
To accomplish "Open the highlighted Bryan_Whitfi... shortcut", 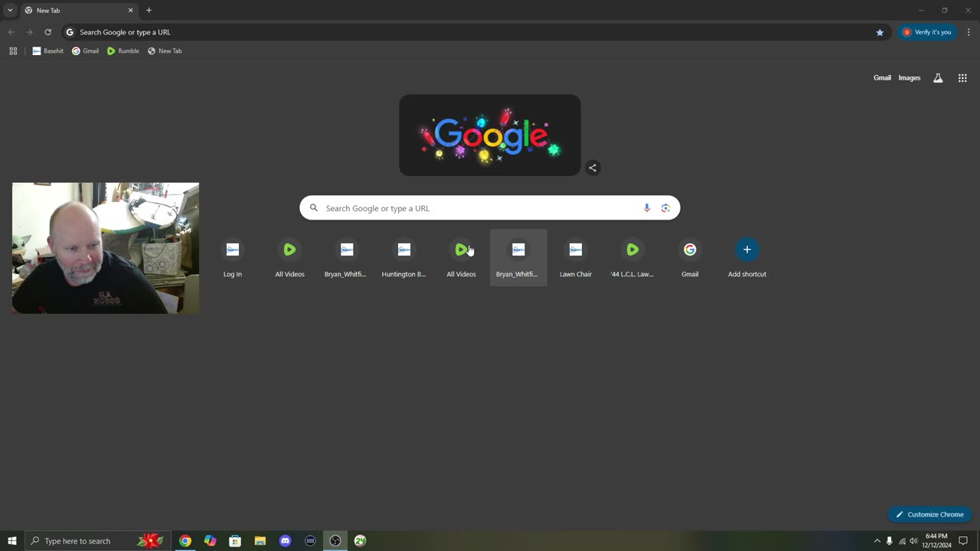I will (518, 258).
